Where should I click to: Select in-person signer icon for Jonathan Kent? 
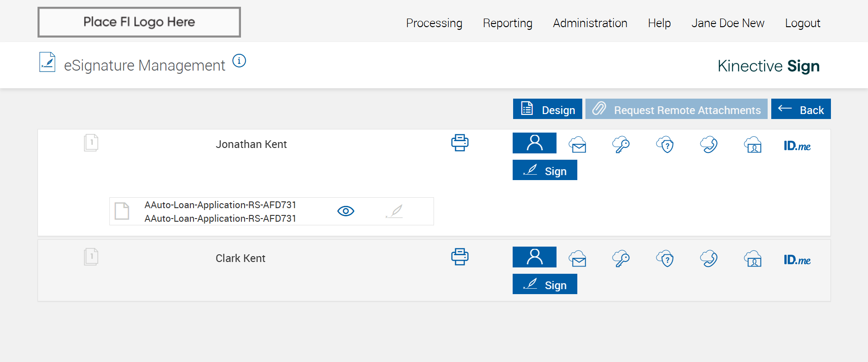coord(534,143)
